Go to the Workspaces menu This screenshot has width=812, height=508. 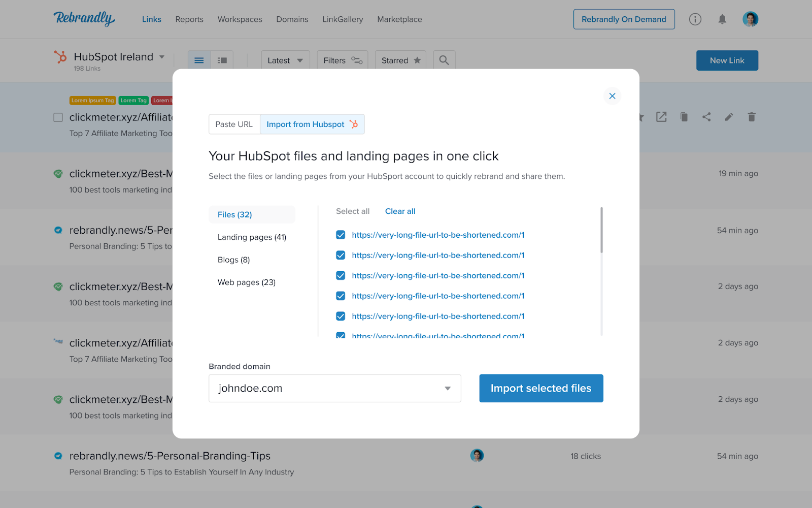[x=240, y=19]
